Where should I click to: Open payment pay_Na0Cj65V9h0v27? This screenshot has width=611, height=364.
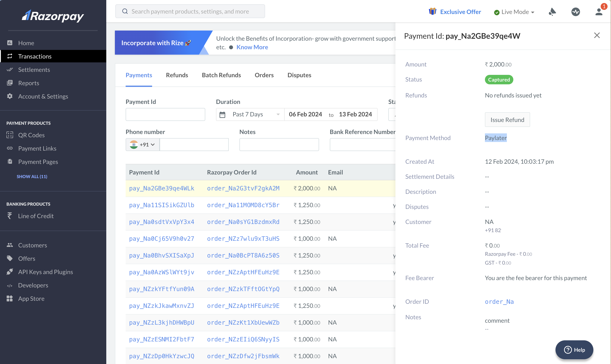tap(162, 239)
